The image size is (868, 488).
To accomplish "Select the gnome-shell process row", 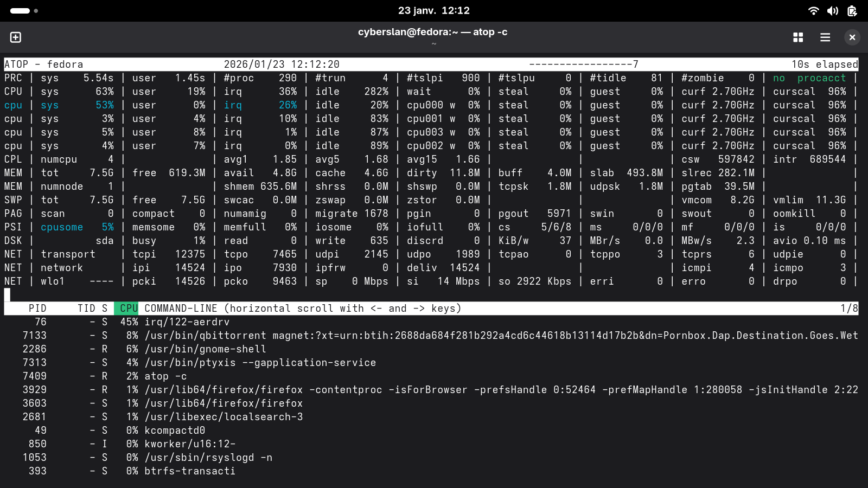I will pos(431,349).
